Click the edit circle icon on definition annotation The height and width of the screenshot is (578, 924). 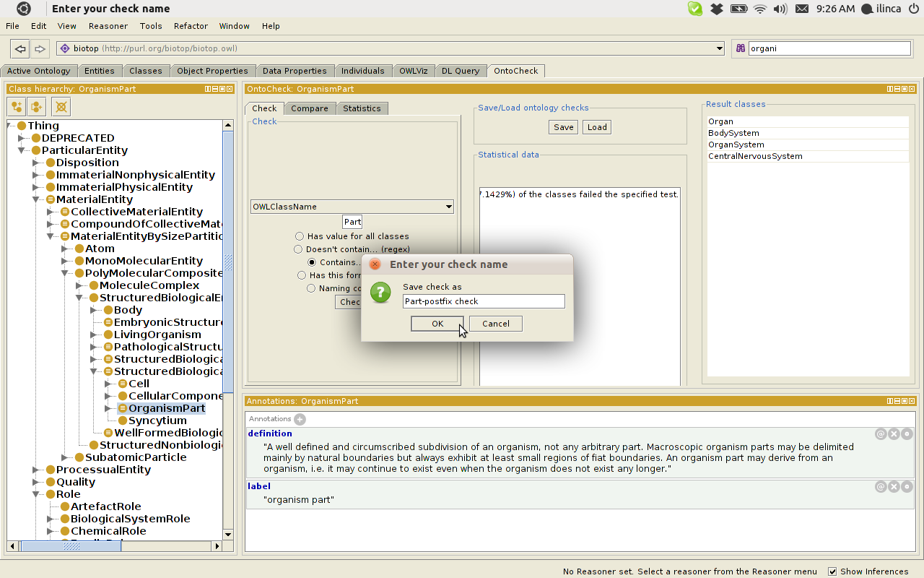tap(907, 434)
